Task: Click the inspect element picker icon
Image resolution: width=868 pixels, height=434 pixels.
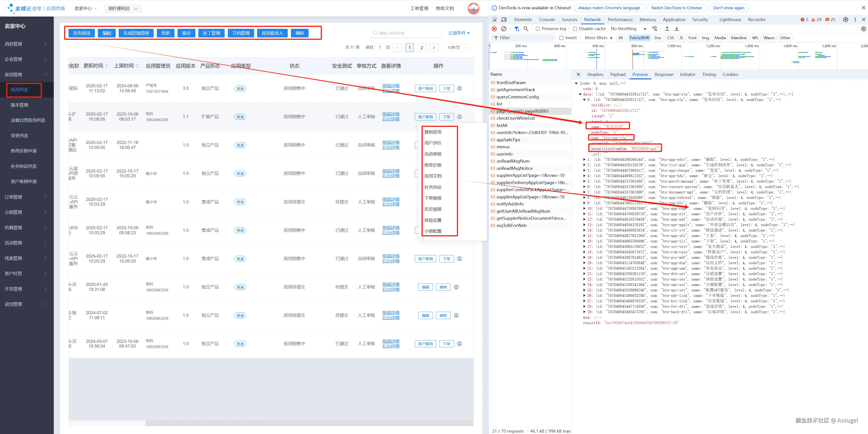Action: click(x=494, y=20)
